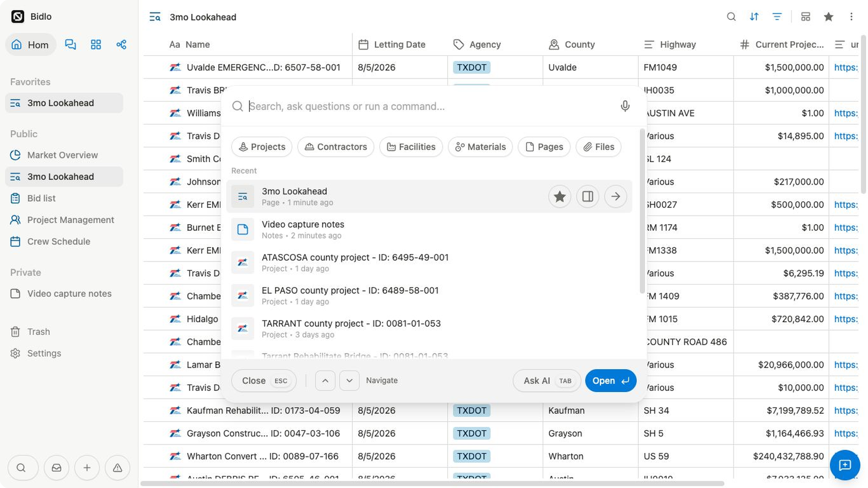Click the 3mo Lookahead page title icon
Screen dimensions: 868x488
click(x=155, y=17)
